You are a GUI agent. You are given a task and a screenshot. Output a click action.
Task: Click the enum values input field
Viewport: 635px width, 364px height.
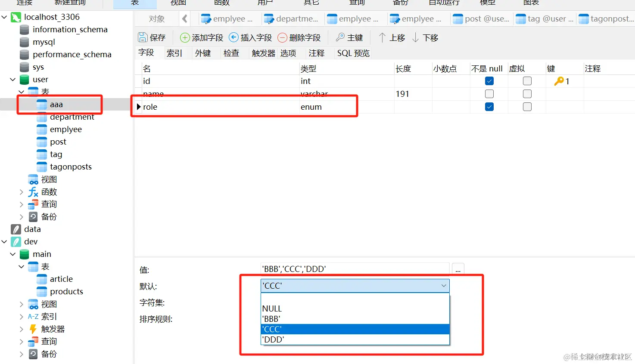[355, 269]
